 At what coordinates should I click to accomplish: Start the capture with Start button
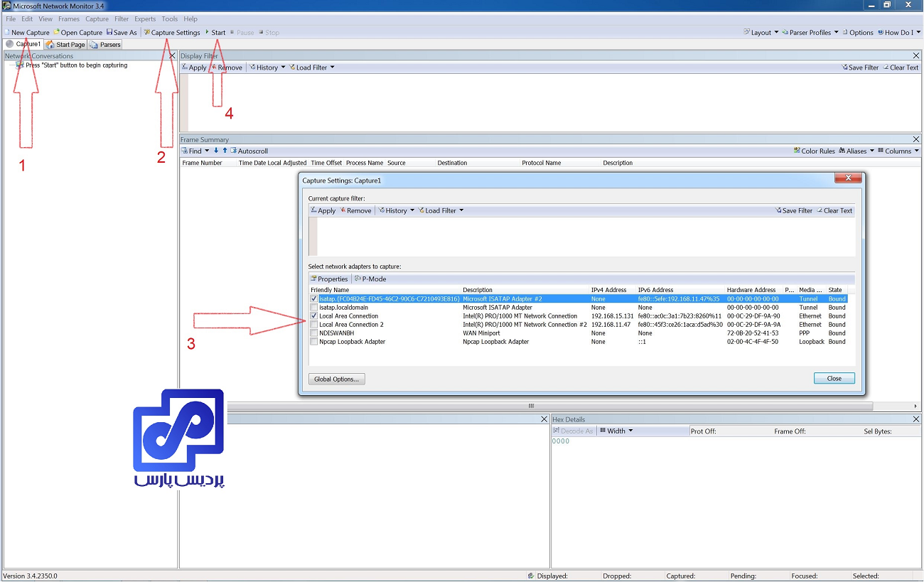click(x=215, y=33)
